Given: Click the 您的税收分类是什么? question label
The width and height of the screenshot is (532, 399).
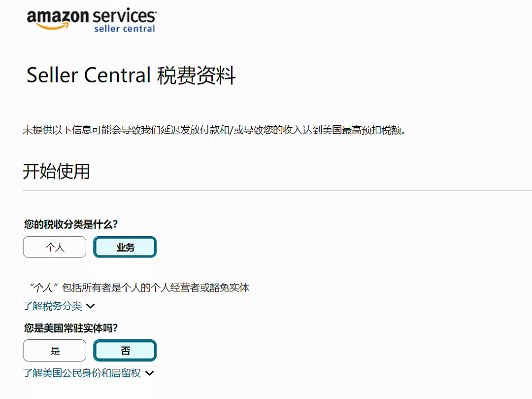Looking at the screenshot, I should (x=71, y=224).
